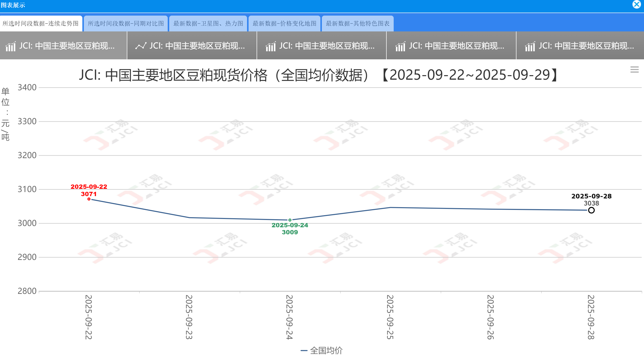
Task: Toggle 全国均价 series in chart legend
Action: coord(326,350)
